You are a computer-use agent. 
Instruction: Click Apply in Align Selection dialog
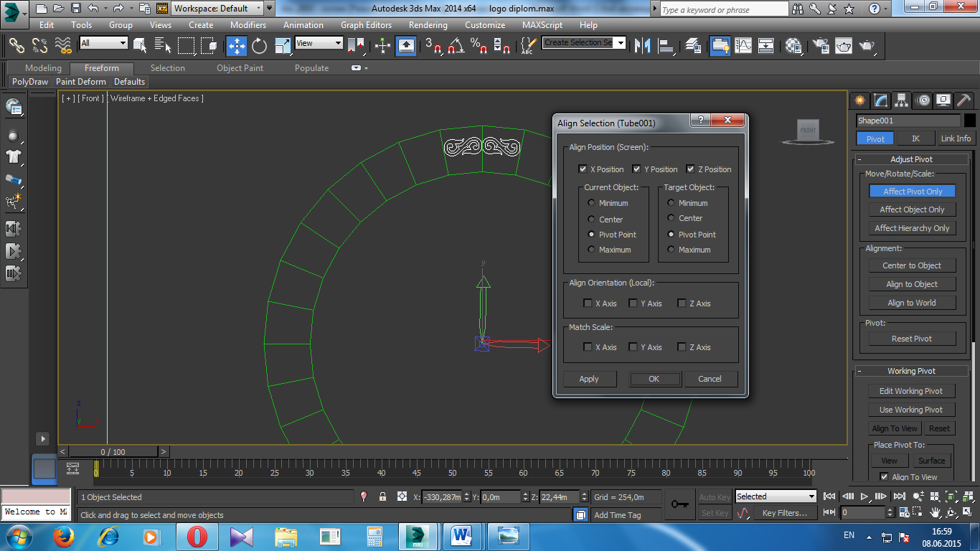(x=589, y=379)
